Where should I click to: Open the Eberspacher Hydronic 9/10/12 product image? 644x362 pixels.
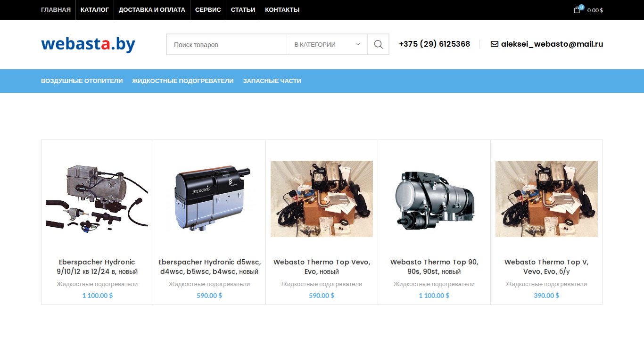tap(97, 198)
